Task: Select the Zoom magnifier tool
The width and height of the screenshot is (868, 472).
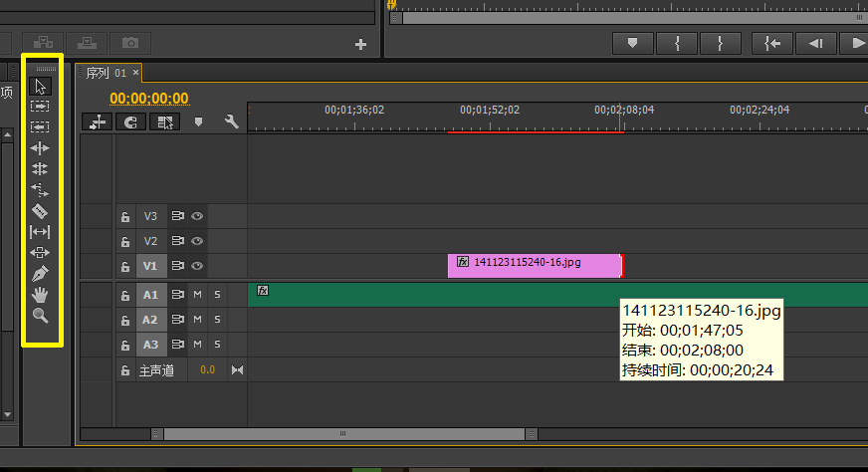Action: [x=40, y=316]
